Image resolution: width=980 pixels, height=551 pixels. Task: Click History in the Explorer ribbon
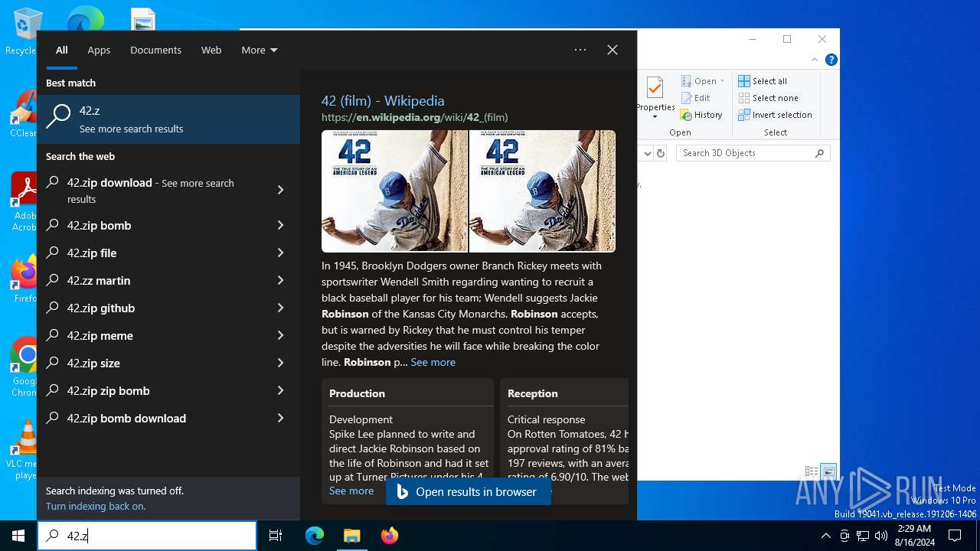[701, 115]
